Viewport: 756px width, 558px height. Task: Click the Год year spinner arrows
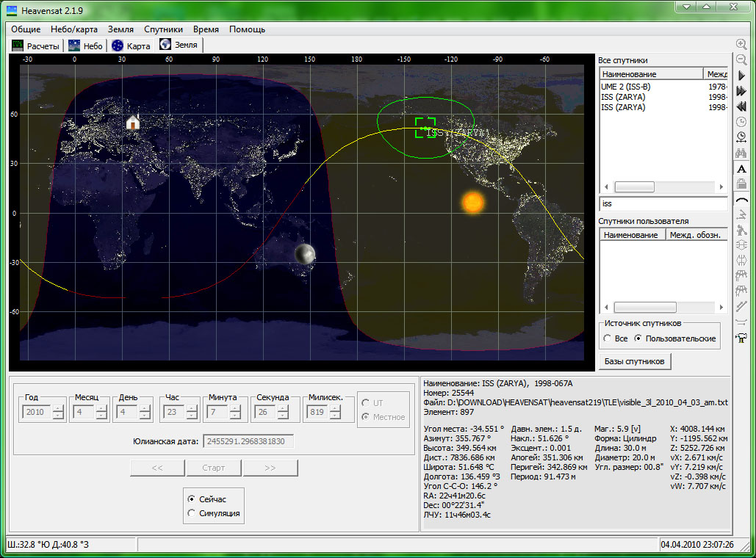[x=58, y=412]
